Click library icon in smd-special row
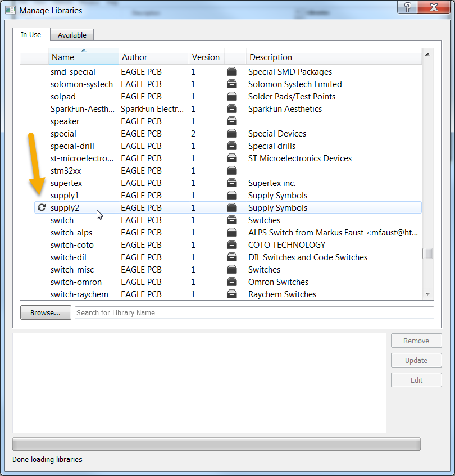Viewport: 455px width, 476px height. tap(232, 71)
